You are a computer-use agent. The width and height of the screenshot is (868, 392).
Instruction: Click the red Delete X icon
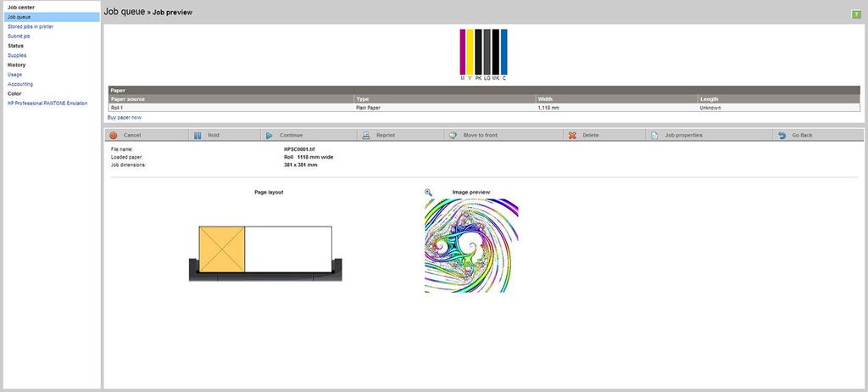572,135
